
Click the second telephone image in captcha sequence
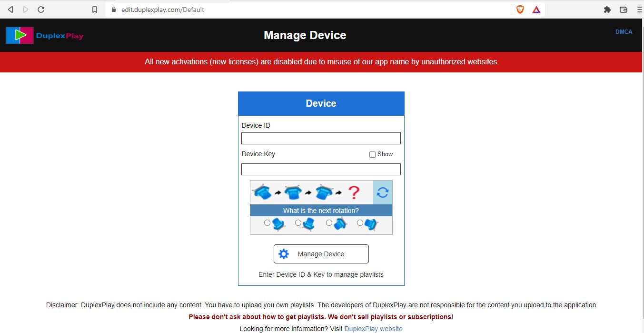tap(293, 192)
